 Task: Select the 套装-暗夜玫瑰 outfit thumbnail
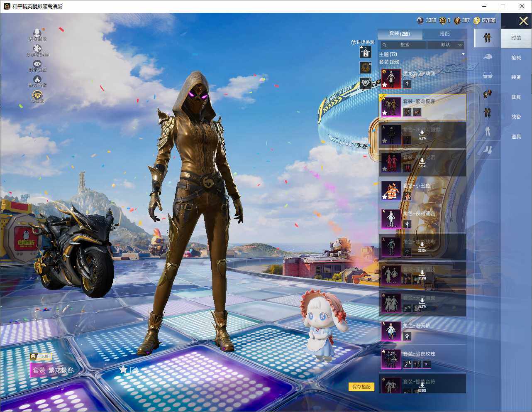pos(391,359)
